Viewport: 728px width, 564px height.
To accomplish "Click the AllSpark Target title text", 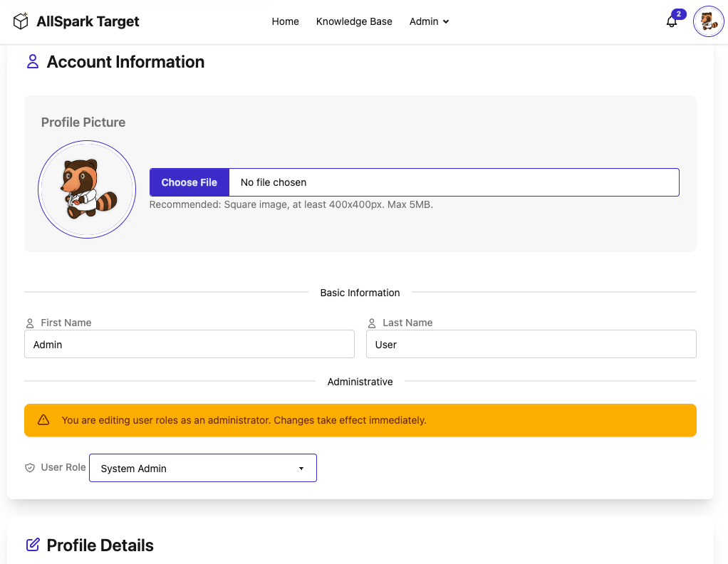I will [87, 21].
